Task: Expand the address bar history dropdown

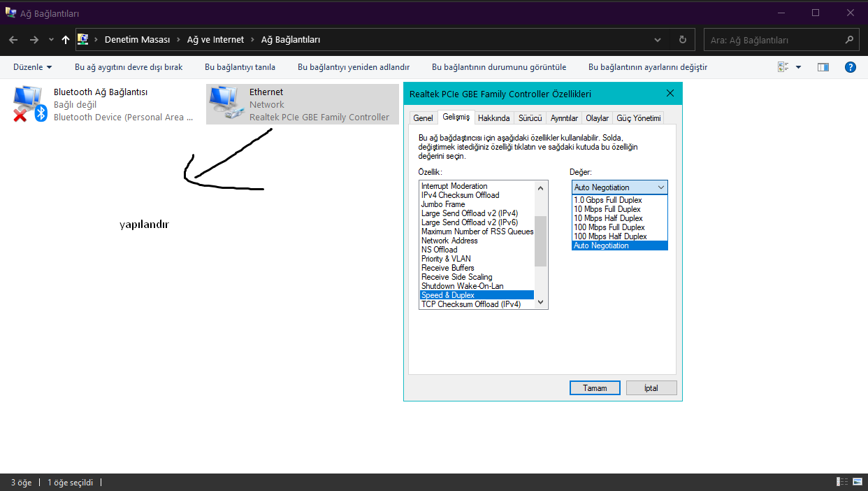Action: tap(658, 40)
